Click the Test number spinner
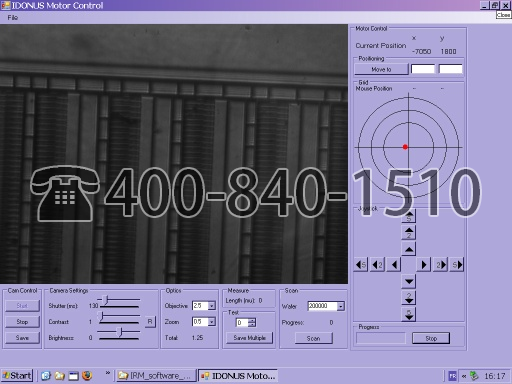512x384 pixels. (x=246, y=322)
